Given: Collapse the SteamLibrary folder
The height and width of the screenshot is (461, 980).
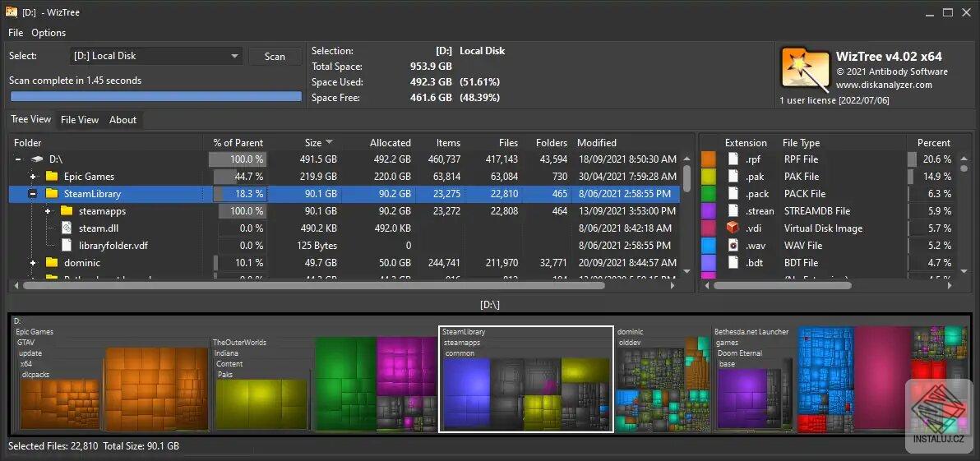Looking at the screenshot, I should click(x=33, y=194).
